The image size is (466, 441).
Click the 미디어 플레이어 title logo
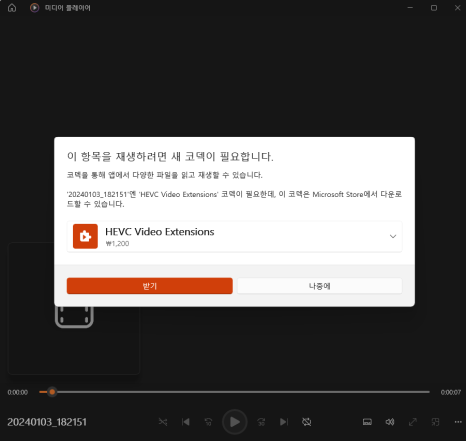(x=34, y=8)
